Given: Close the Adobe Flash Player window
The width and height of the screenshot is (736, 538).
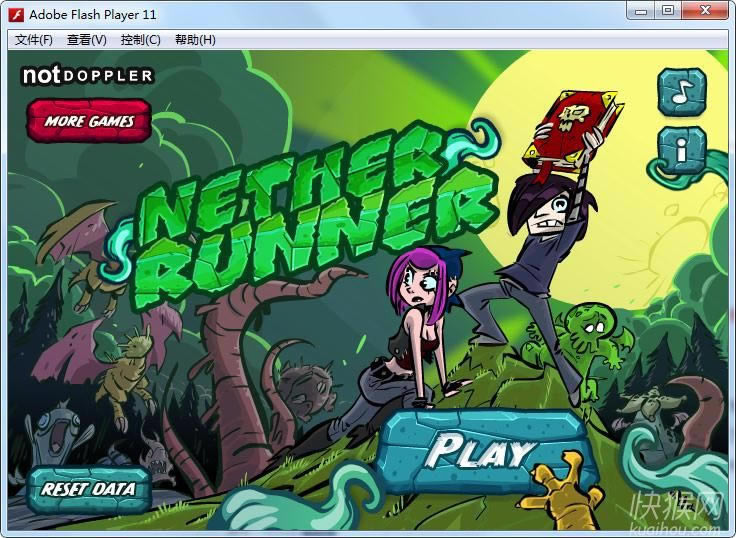Looking at the screenshot, I should point(705,11).
